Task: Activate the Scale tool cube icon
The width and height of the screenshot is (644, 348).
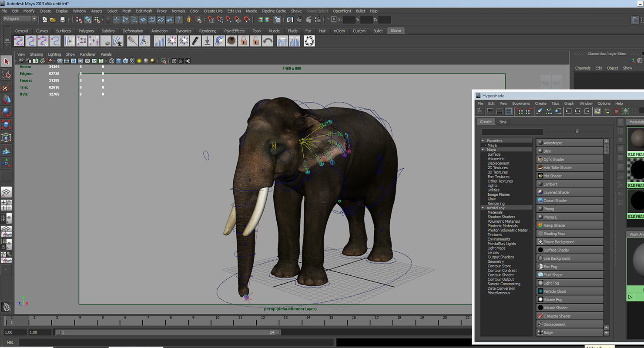Action: (7, 125)
